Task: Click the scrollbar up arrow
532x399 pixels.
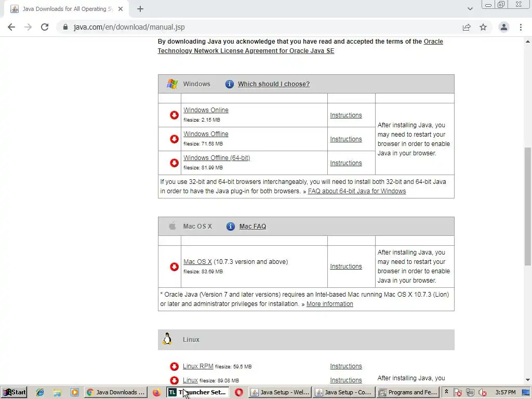Action: (x=528, y=42)
